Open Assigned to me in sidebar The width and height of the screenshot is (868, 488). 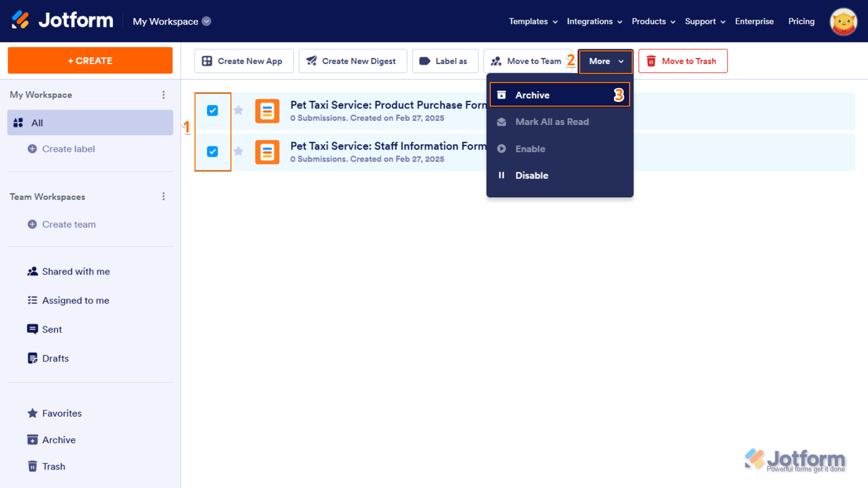click(x=76, y=300)
